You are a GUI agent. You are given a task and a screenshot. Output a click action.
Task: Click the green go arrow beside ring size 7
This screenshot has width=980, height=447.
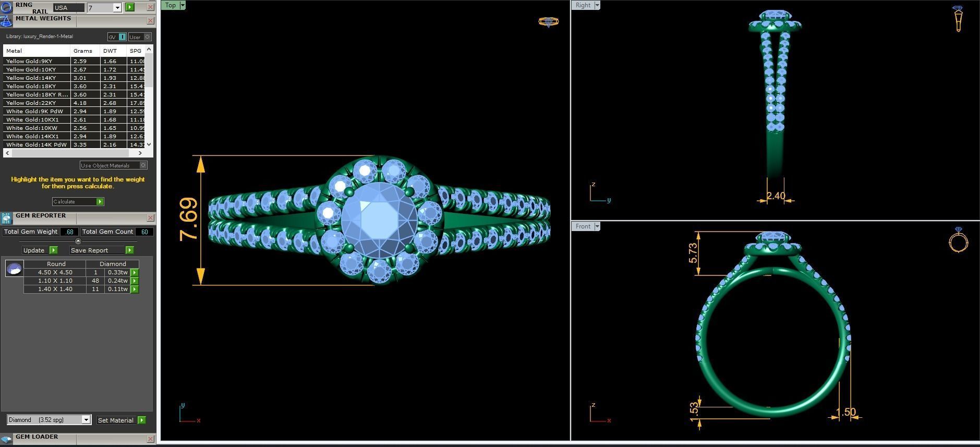click(x=129, y=7)
